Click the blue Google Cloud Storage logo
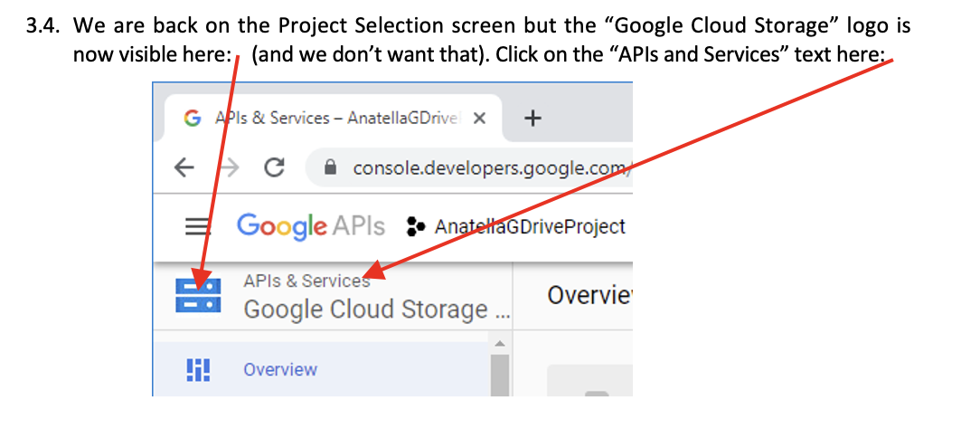The height and width of the screenshot is (429, 980). (198, 296)
